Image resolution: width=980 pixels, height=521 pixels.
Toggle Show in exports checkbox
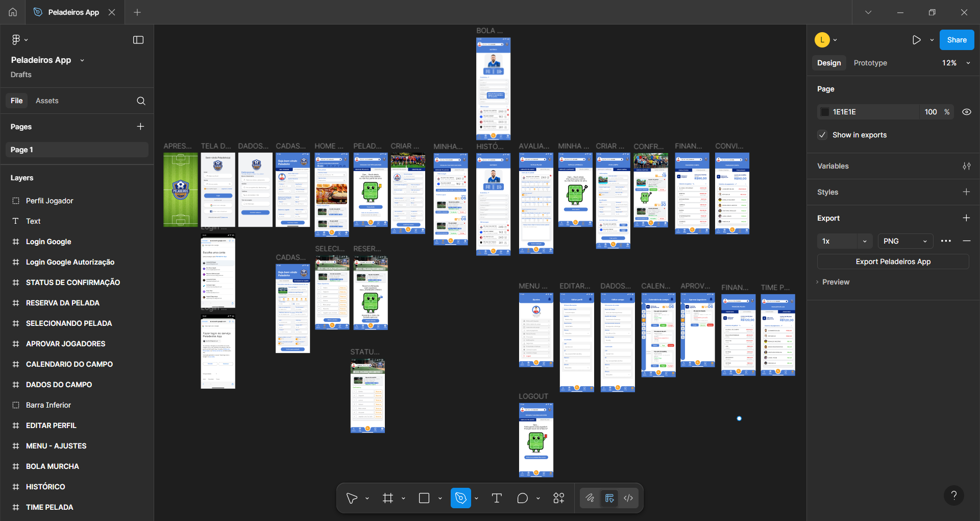pos(822,135)
